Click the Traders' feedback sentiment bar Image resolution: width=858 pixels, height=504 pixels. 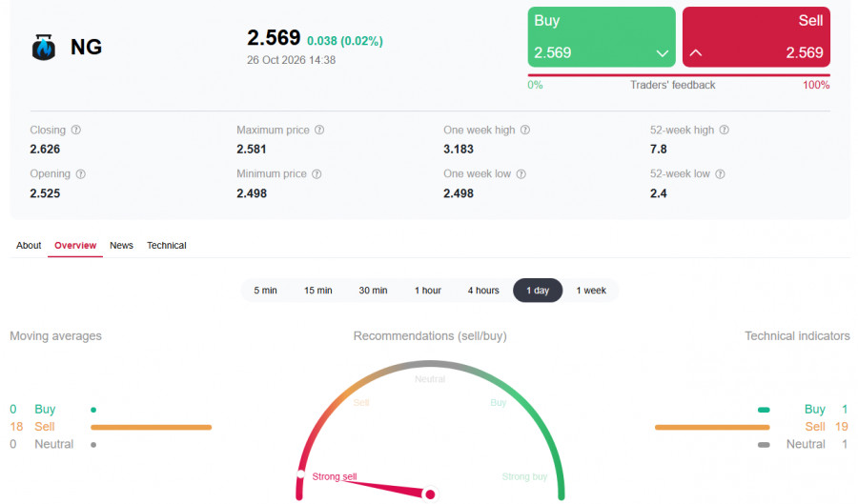click(679, 75)
